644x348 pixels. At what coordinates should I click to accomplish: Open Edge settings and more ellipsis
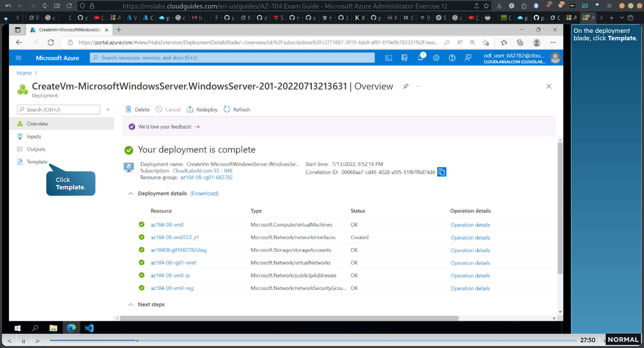(553, 42)
